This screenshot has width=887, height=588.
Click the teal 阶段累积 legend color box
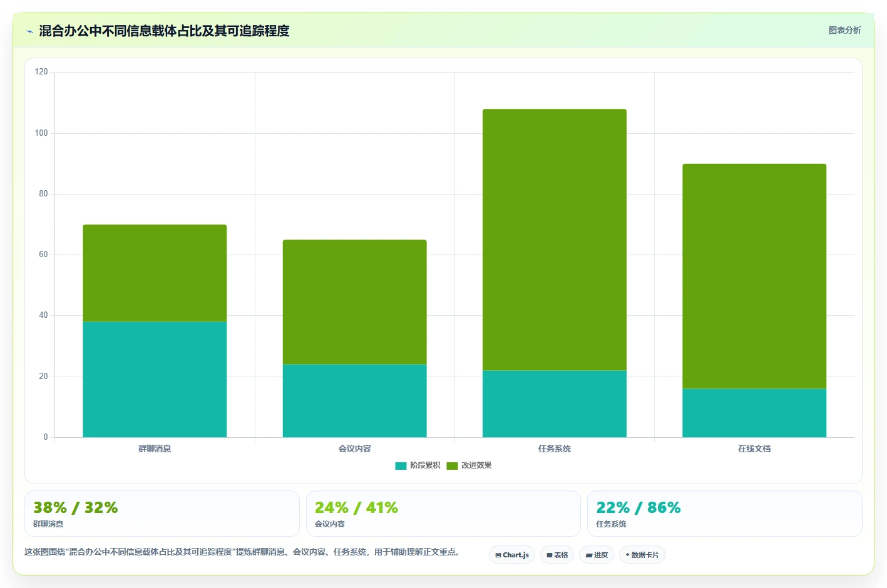coord(401,466)
